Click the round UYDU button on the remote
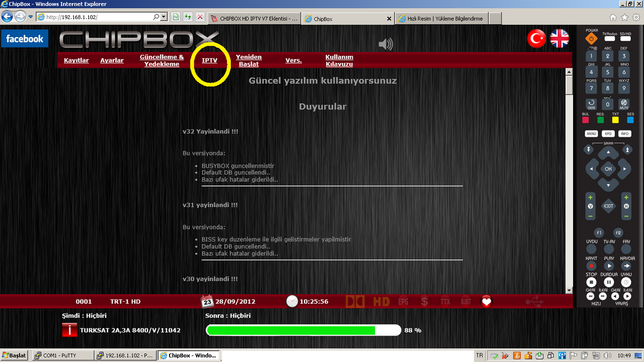Viewport: 644px width, 362px height. pos(592,249)
